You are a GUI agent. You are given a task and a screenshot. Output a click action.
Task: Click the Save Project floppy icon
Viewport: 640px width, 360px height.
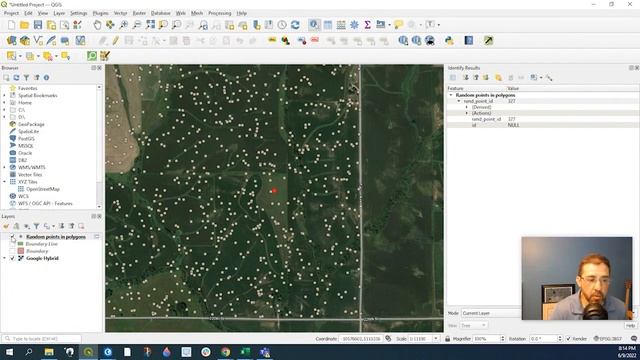click(38, 25)
